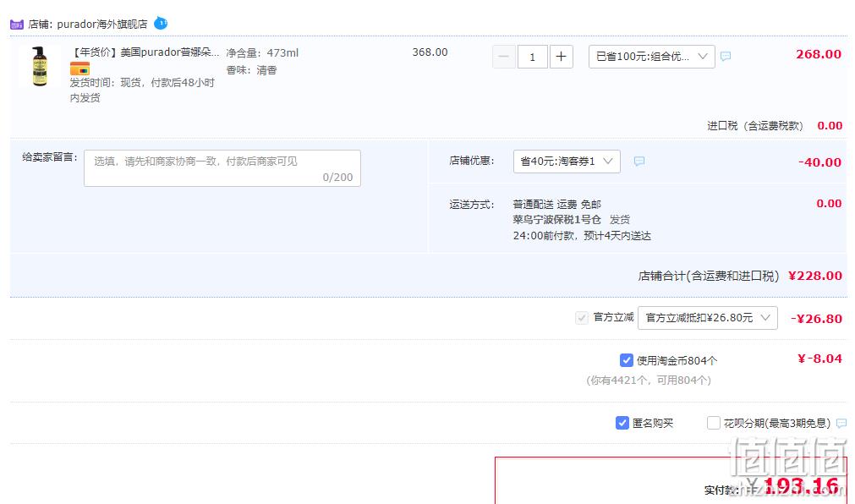
Task: Click the import tax amount 0.00
Action: (x=830, y=125)
